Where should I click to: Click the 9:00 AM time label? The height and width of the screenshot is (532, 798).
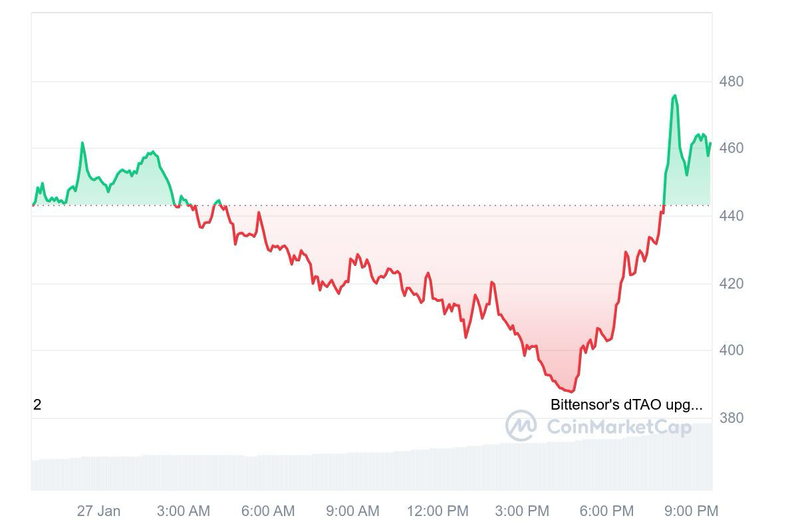(x=352, y=511)
